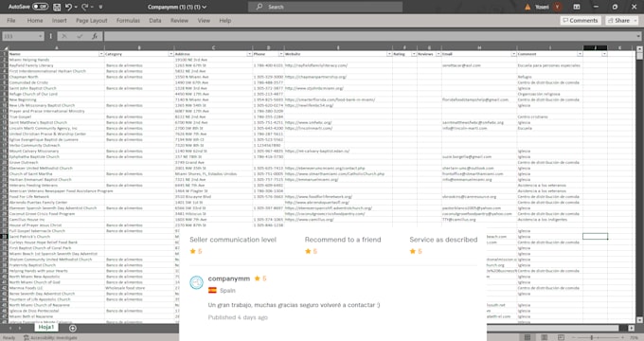The height and width of the screenshot is (341, 644).
Task: Click the Search box in title bar
Action: coord(325,7)
